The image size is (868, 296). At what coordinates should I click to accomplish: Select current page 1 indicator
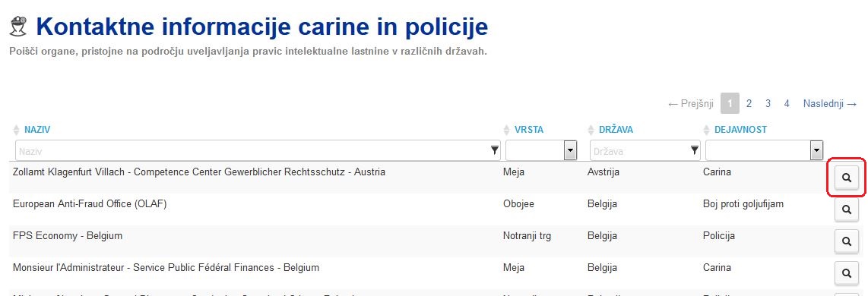tap(730, 103)
